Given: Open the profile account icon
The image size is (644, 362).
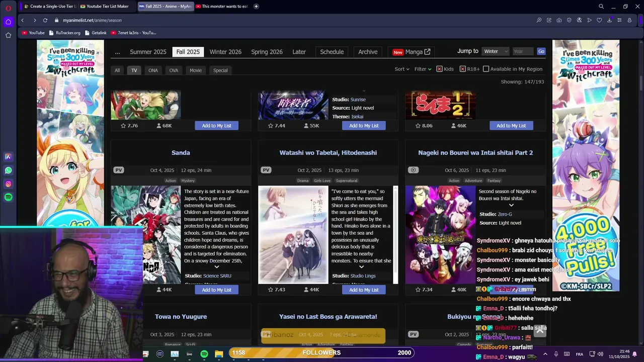Looking at the screenshot, I should tap(629, 20).
